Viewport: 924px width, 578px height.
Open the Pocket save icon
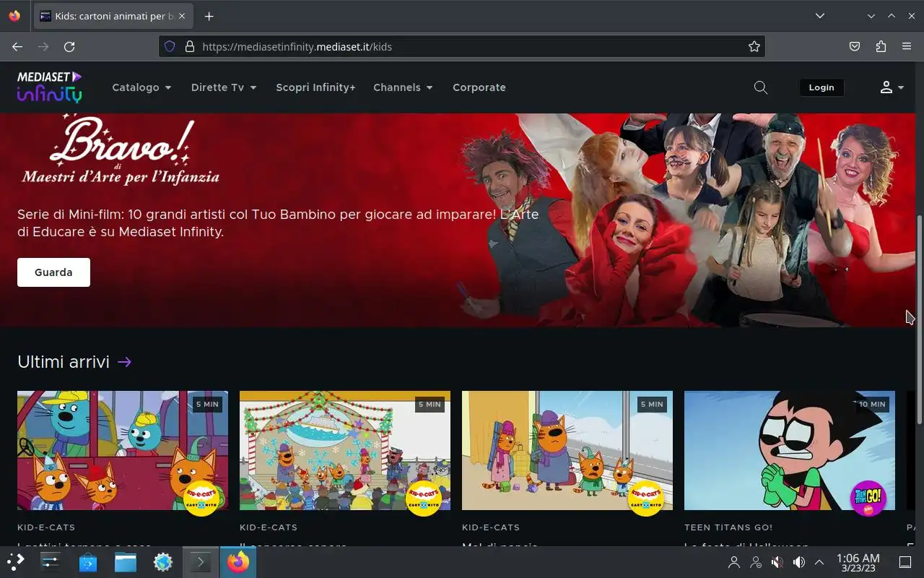click(x=855, y=46)
